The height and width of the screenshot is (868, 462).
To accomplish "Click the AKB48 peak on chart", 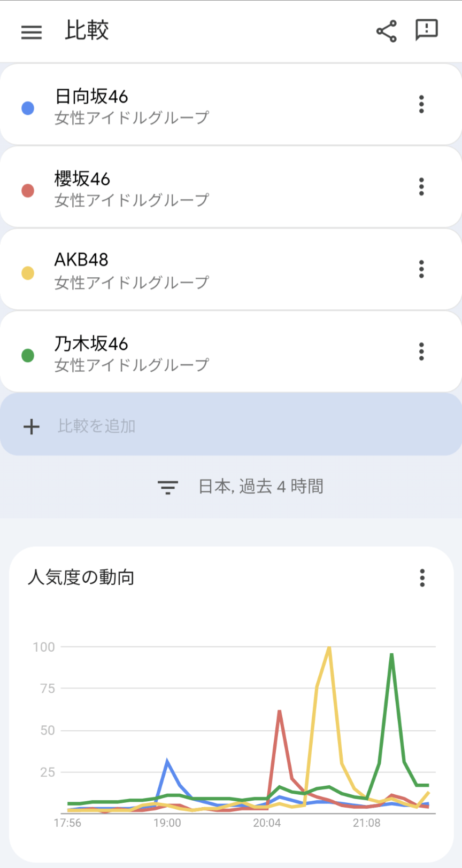I will [329, 647].
